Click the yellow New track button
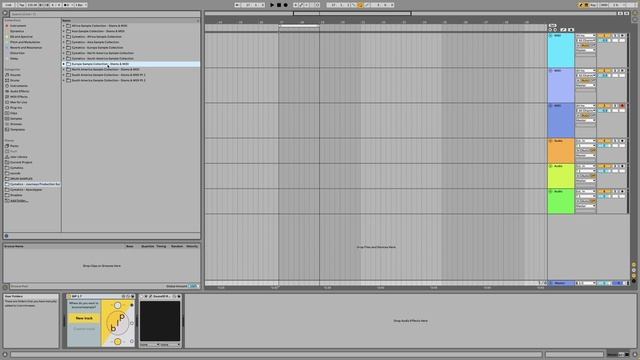Screen dimensions: 640x360 click(84, 318)
